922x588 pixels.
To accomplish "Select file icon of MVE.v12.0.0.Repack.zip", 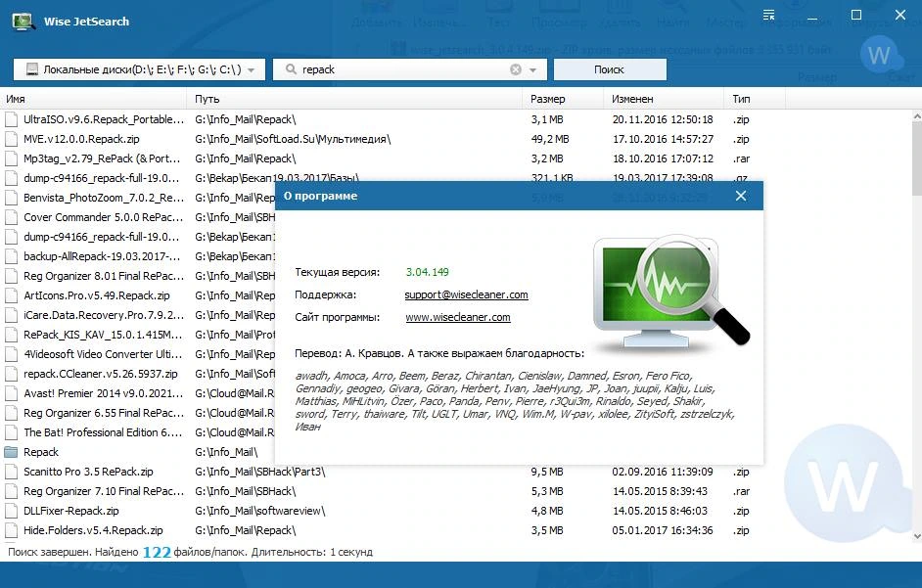I will tap(11, 139).
